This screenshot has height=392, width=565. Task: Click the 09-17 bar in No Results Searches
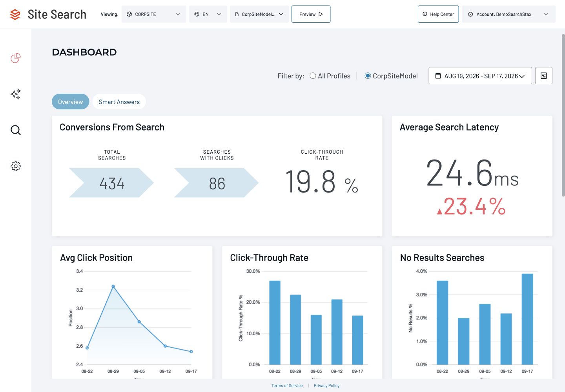pos(527,319)
